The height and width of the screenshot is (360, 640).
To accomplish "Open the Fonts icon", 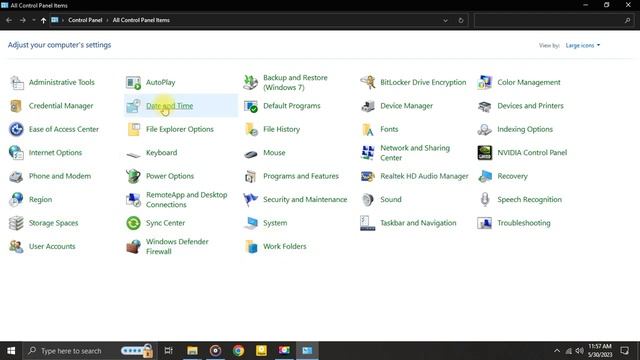I will [368, 129].
